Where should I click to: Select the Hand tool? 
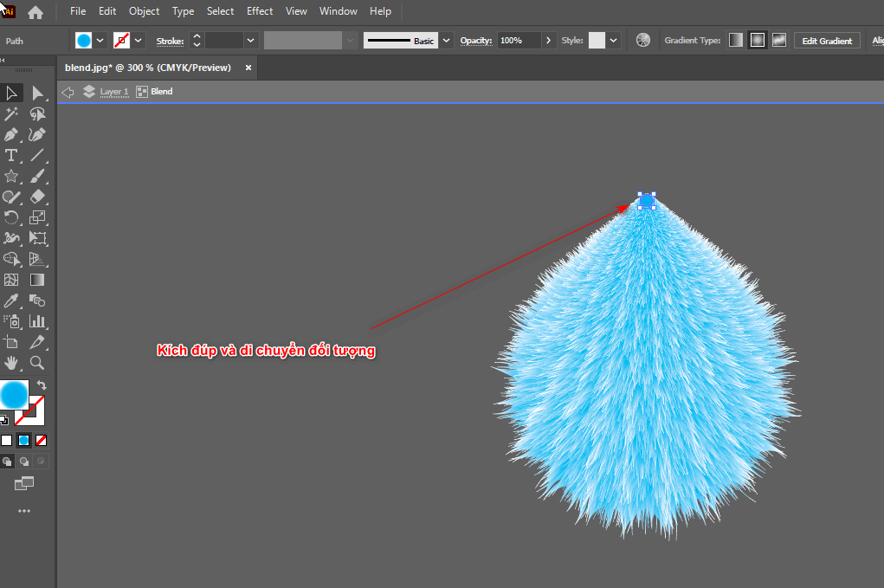click(x=11, y=363)
